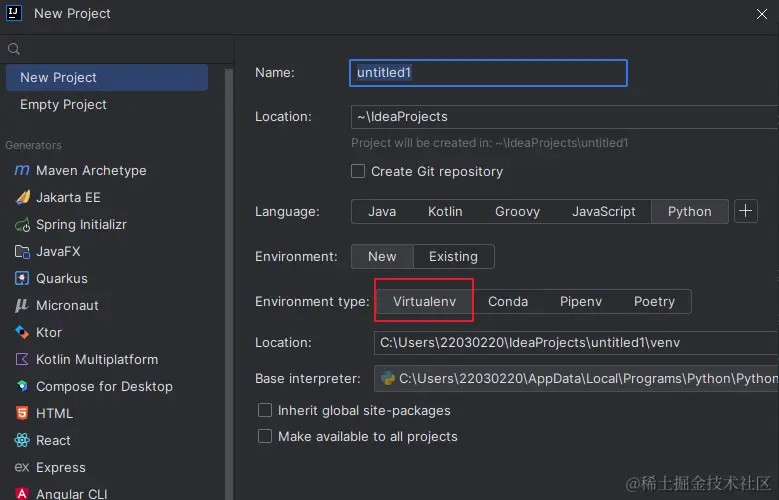Screen dimensions: 779x500
Task: Select New environment option
Action: [x=382, y=256]
